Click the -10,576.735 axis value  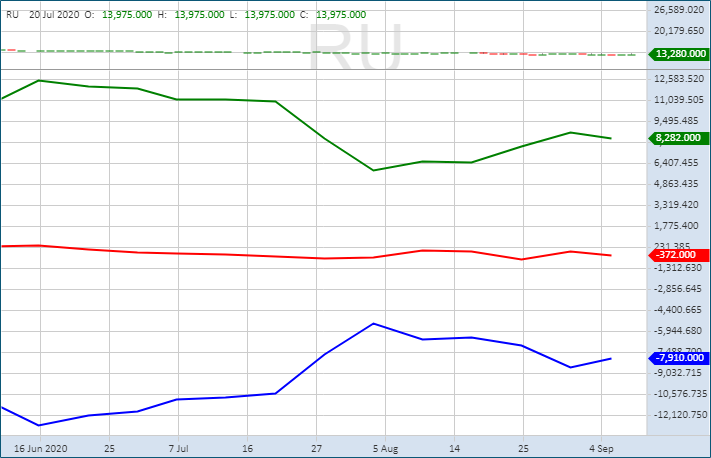click(680, 394)
